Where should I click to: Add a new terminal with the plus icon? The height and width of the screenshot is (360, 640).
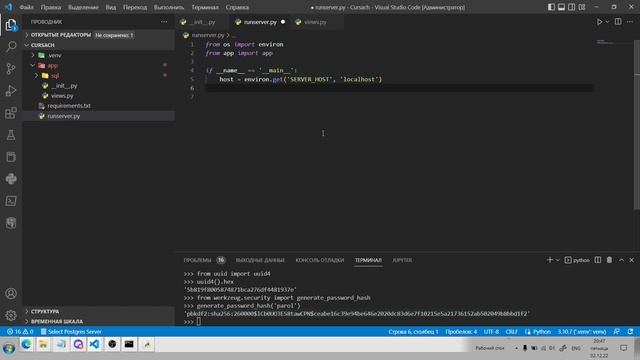click(549, 260)
